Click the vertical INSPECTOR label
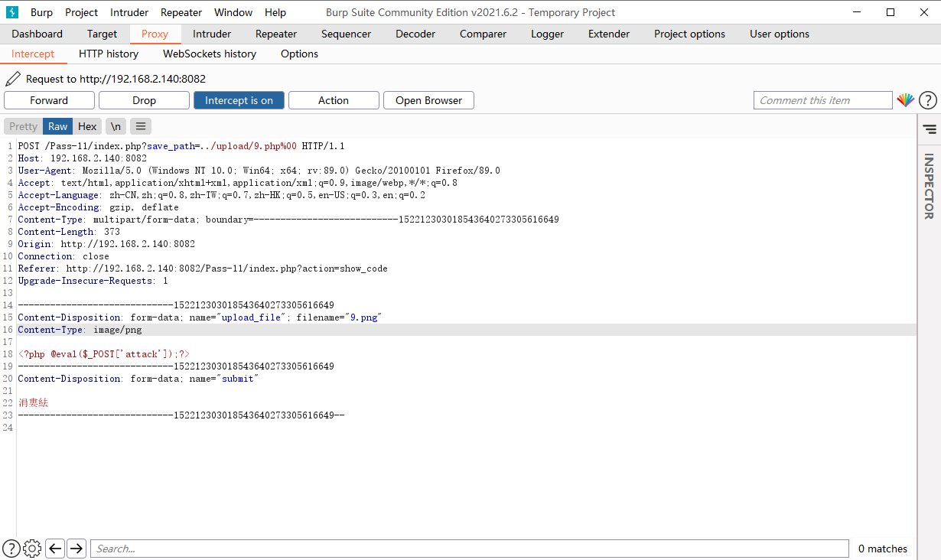The height and width of the screenshot is (560, 941). [x=929, y=186]
